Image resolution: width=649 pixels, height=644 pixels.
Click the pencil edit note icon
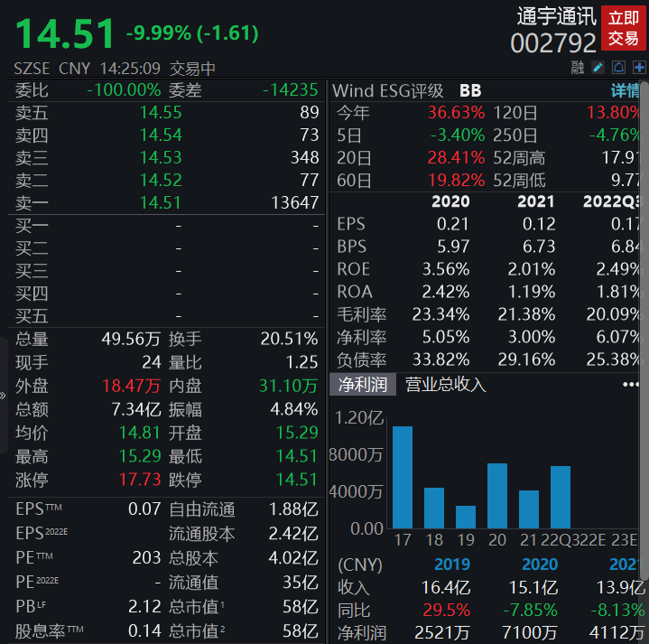[598, 68]
